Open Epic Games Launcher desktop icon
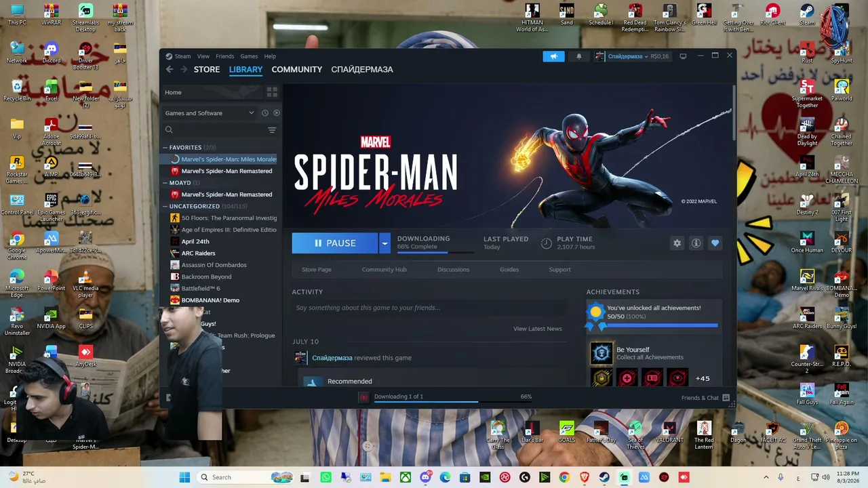This screenshot has width=868, height=488. [51, 207]
